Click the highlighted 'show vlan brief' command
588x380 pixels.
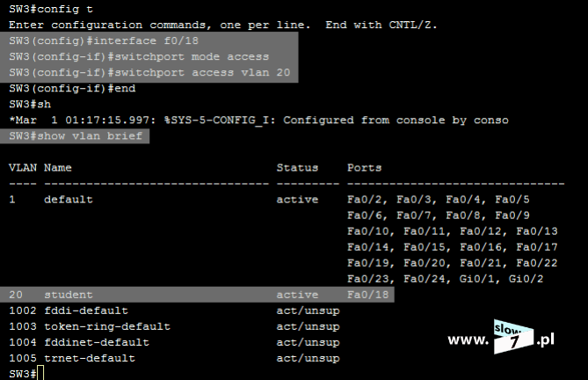click(76, 135)
